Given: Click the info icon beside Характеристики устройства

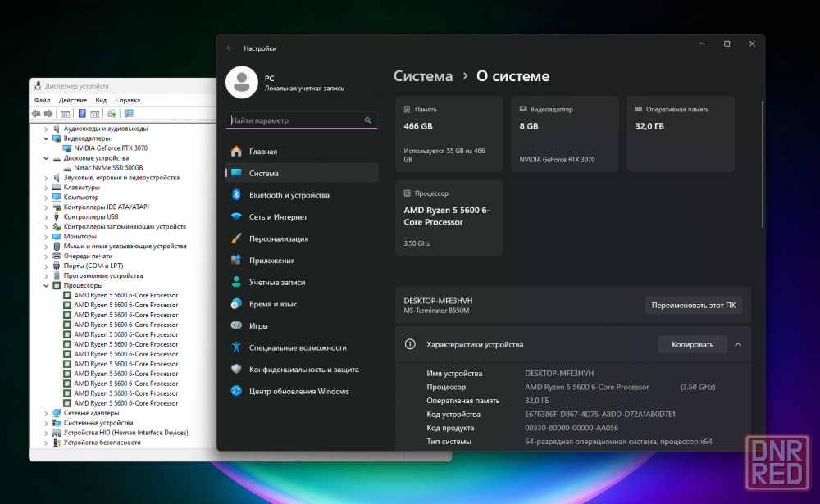Looking at the screenshot, I should pyautogui.click(x=410, y=344).
